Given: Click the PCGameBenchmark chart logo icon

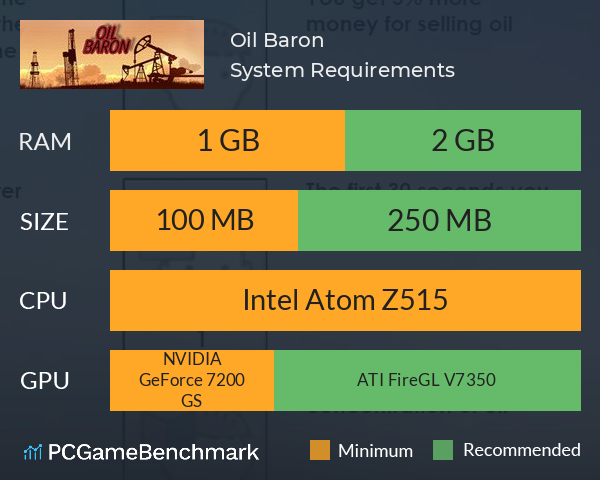Looking at the screenshot, I should 33,452.
